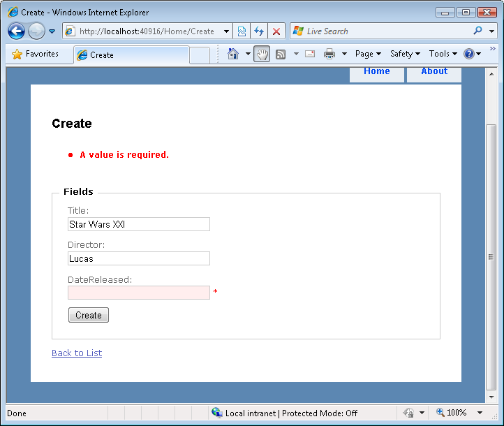Go back with the Back arrow button
Image resolution: width=504 pixels, height=426 pixels.
16,31
